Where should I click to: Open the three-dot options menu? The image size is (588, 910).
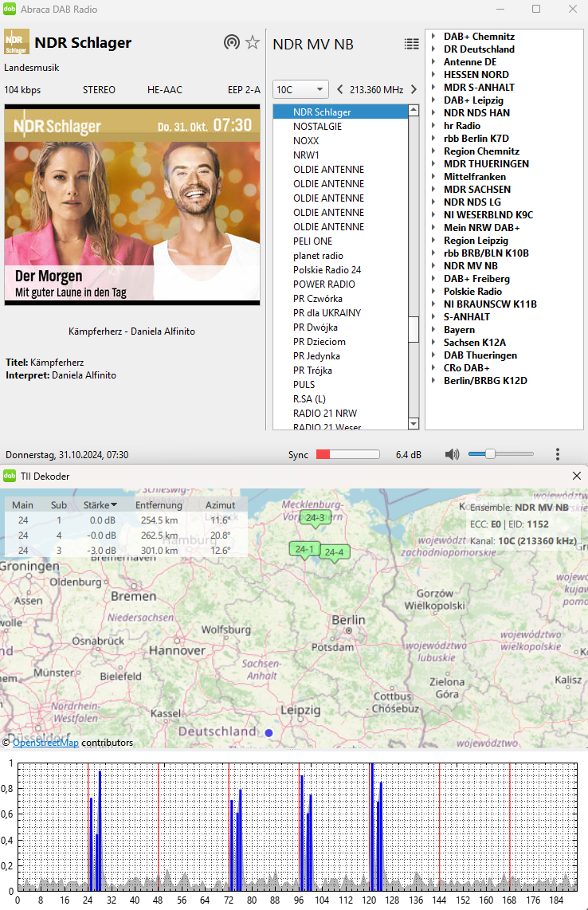[x=557, y=454]
